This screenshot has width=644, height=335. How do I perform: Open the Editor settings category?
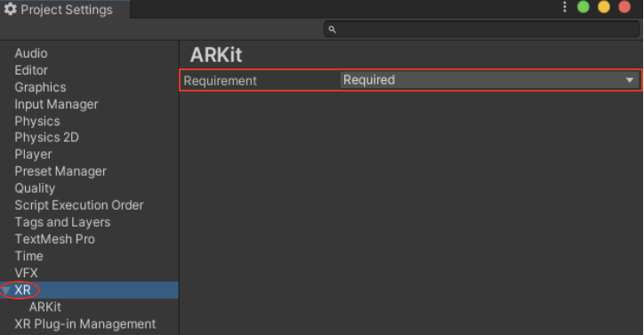point(31,70)
